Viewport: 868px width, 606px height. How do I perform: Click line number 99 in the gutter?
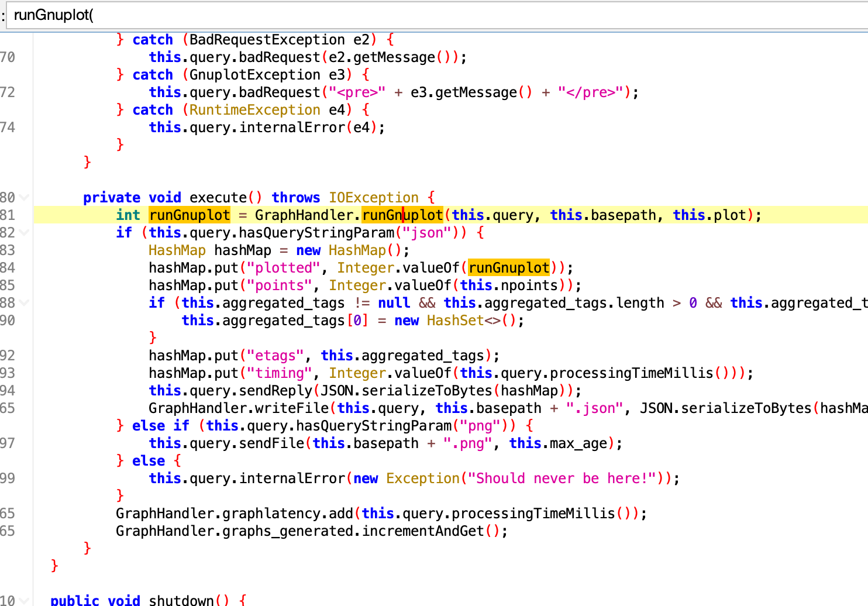point(8,478)
